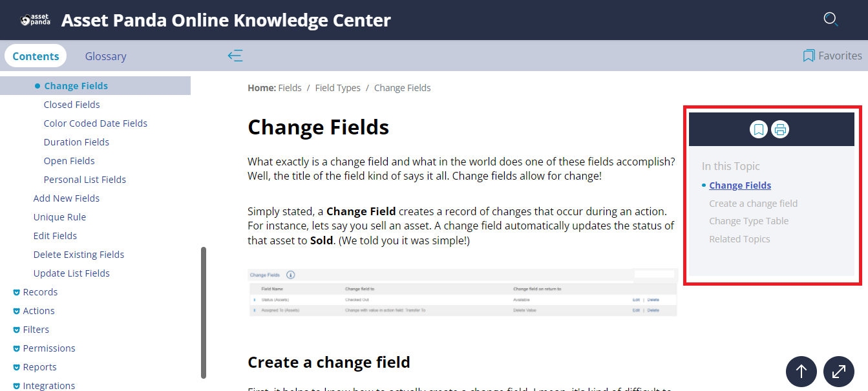
Task: Open the search magnifier icon
Action: pyautogui.click(x=831, y=19)
